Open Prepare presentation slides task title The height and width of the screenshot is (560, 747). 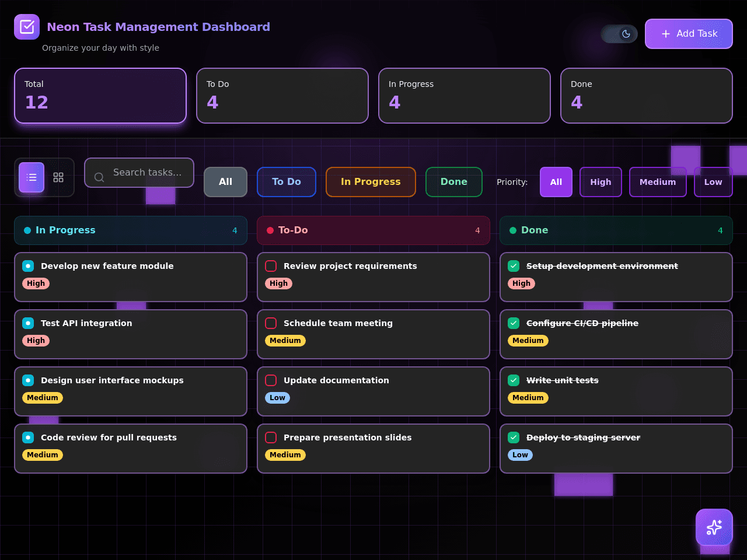pyautogui.click(x=347, y=437)
